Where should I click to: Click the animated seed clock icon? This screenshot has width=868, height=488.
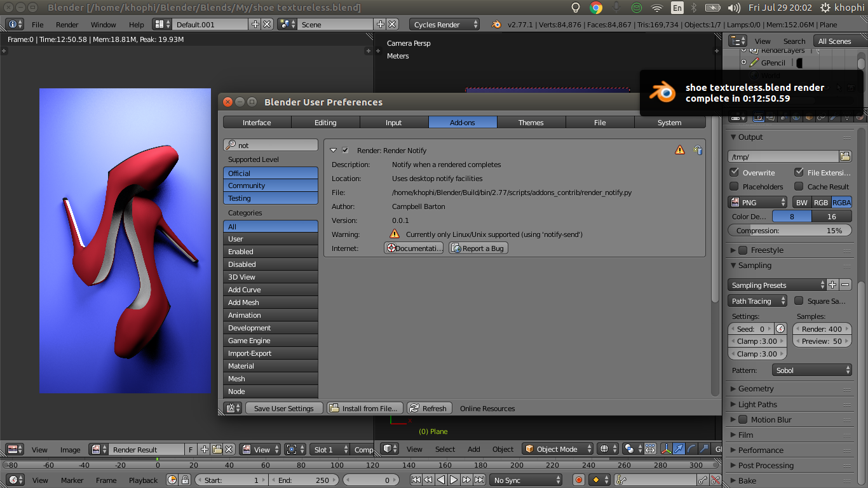[x=780, y=329]
